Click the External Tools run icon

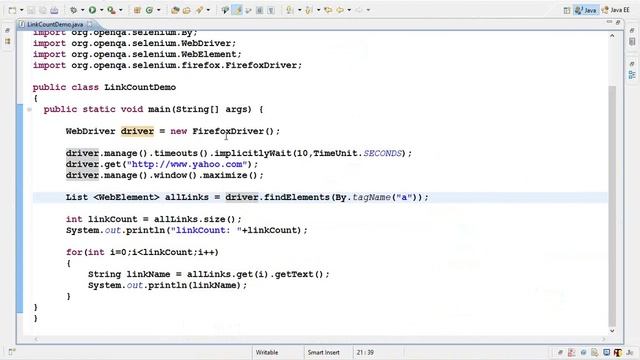pyautogui.click(x=111, y=10)
